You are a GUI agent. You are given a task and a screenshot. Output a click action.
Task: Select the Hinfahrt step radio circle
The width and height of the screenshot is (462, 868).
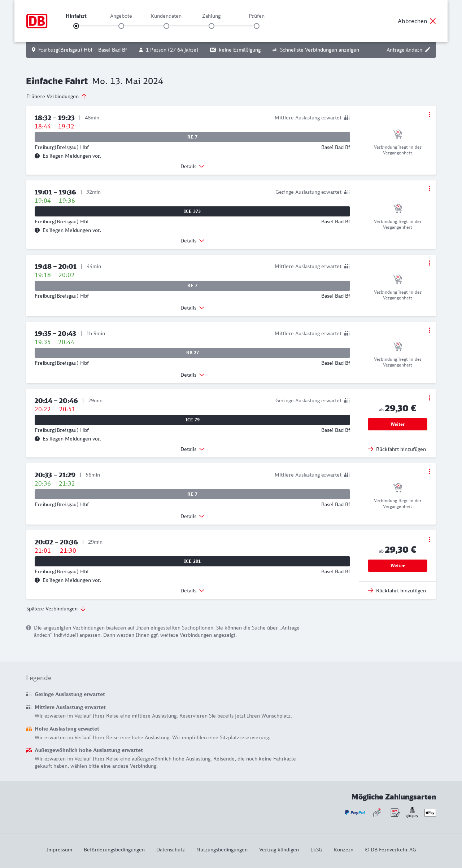(76, 26)
